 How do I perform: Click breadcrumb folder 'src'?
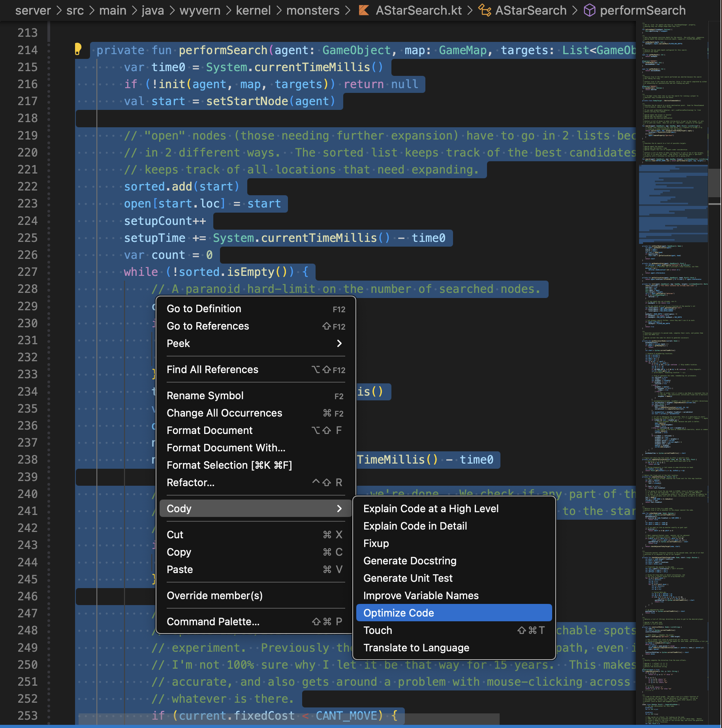75,10
